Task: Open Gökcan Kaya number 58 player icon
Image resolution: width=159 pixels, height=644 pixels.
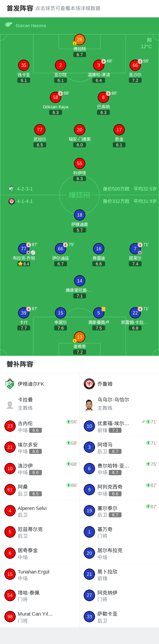Action: [56, 97]
